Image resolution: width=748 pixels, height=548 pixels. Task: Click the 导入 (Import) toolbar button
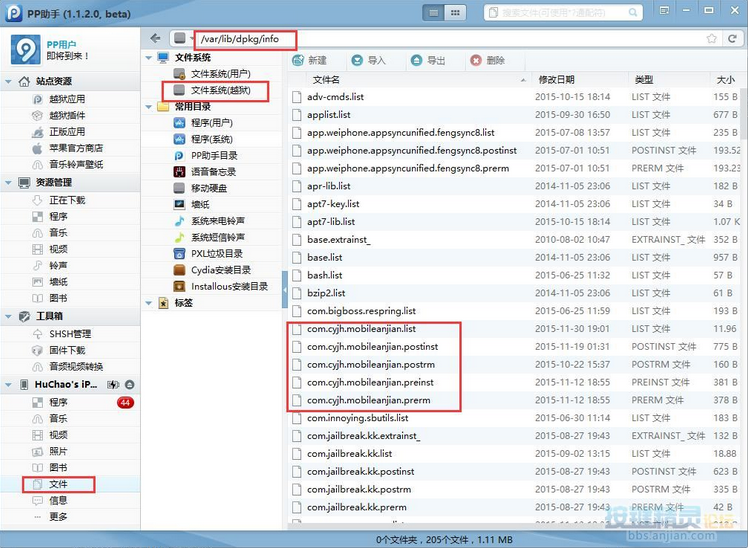[368, 60]
